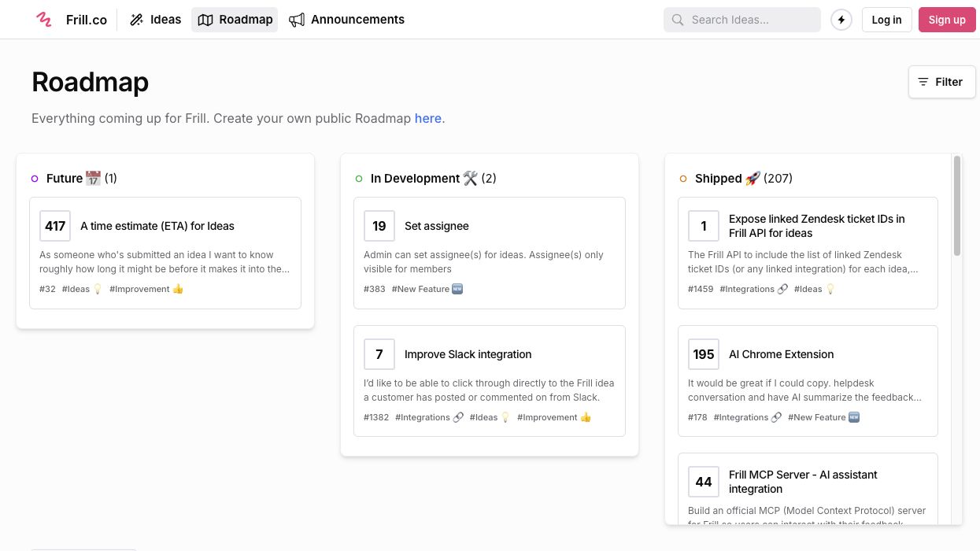
Task: Open the Roadmap tab
Action: tap(235, 20)
